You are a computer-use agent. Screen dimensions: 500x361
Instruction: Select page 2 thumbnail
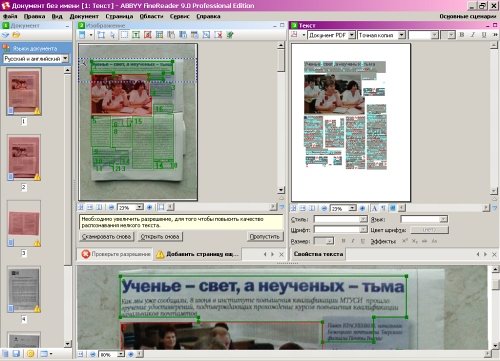tap(24, 159)
